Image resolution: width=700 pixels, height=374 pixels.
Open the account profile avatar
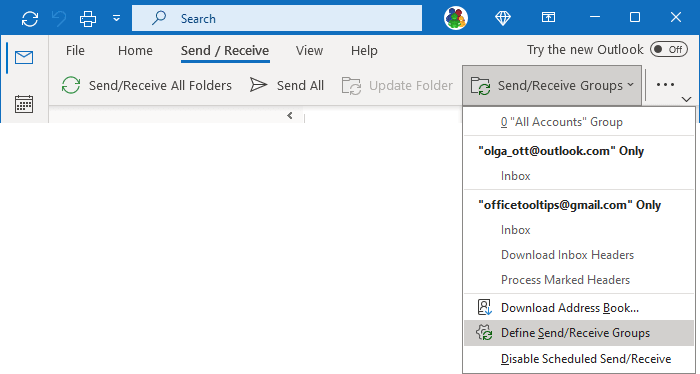[x=456, y=18]
